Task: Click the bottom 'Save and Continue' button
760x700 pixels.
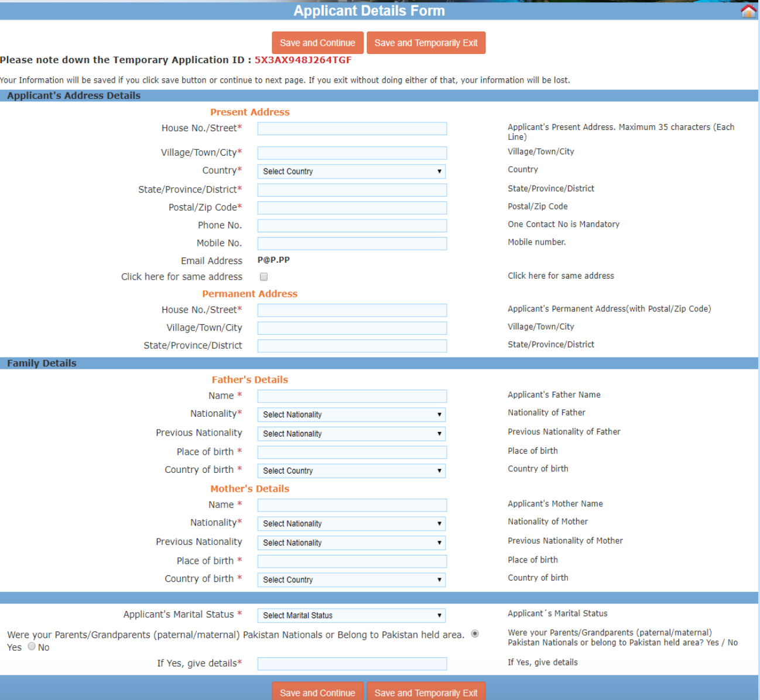Action: click(317, 692)
